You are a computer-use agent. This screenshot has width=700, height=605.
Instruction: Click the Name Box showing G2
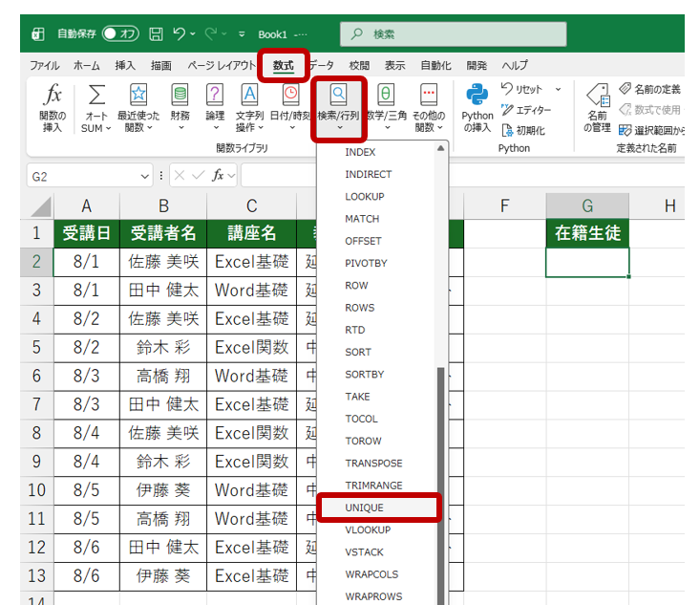point(89,177)
